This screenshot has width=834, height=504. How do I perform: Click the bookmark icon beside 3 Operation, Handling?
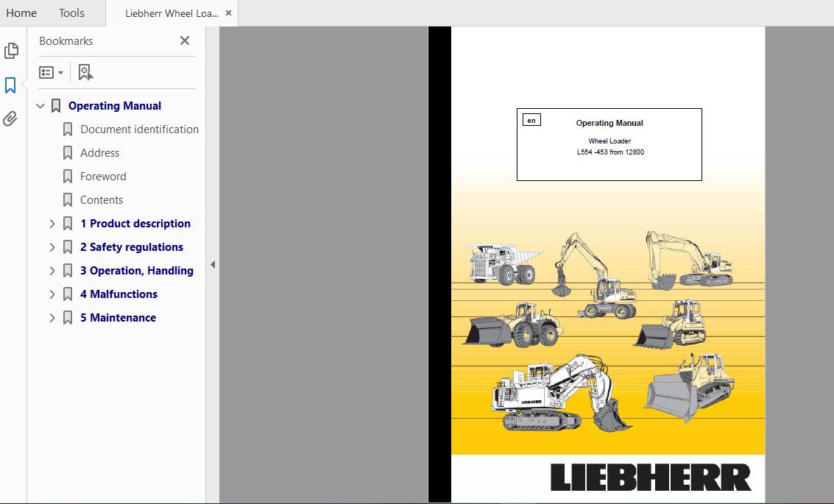(68, 271)
